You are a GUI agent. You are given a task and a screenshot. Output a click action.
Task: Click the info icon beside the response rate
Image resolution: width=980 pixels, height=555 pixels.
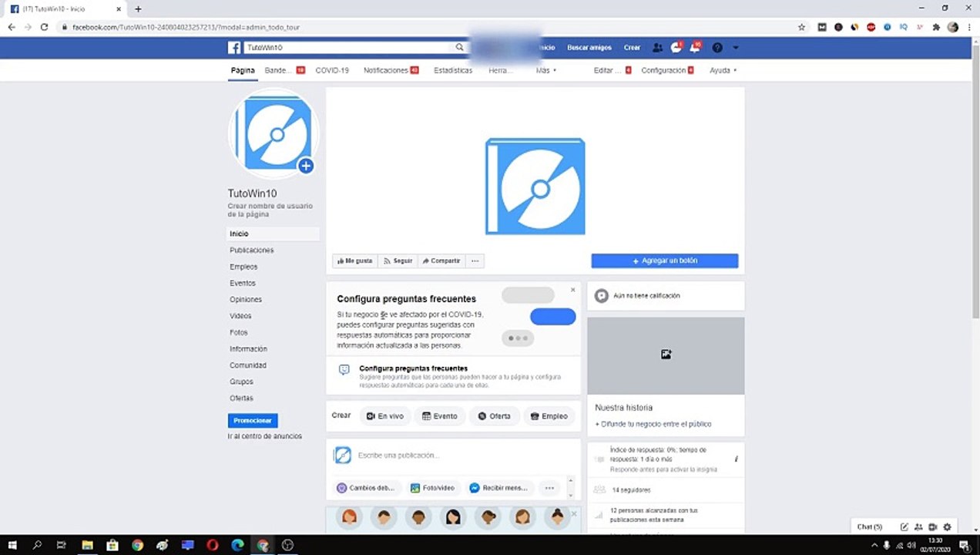click(x=736, y=459)
